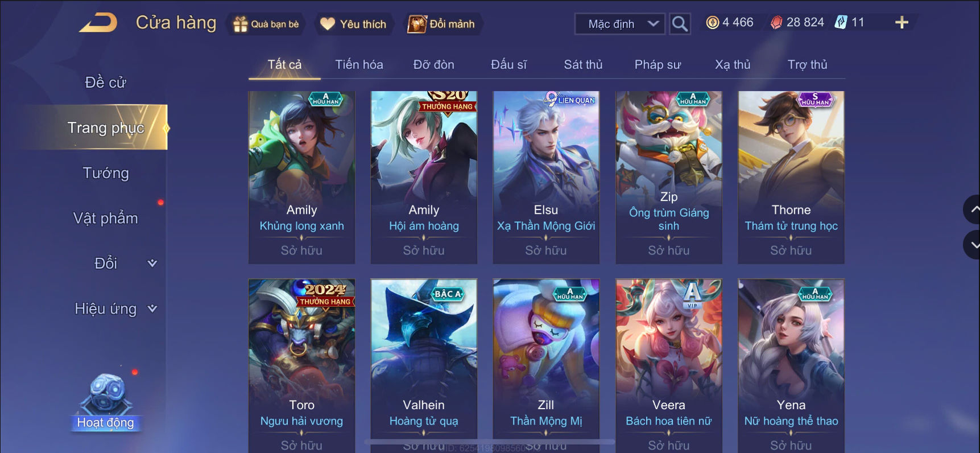Tap the golden back arrow icon
The width and height of the screenshot is (980, 453).
coord(98,23)
